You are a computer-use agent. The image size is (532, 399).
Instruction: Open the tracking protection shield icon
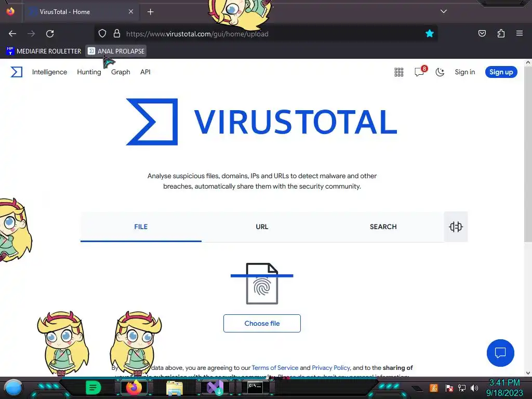tap(102, 34)
